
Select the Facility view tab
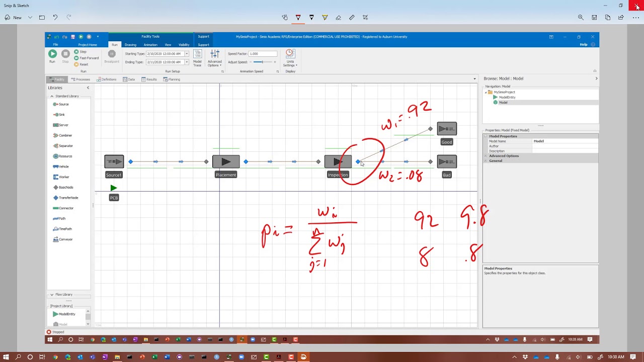click(57, 79)
